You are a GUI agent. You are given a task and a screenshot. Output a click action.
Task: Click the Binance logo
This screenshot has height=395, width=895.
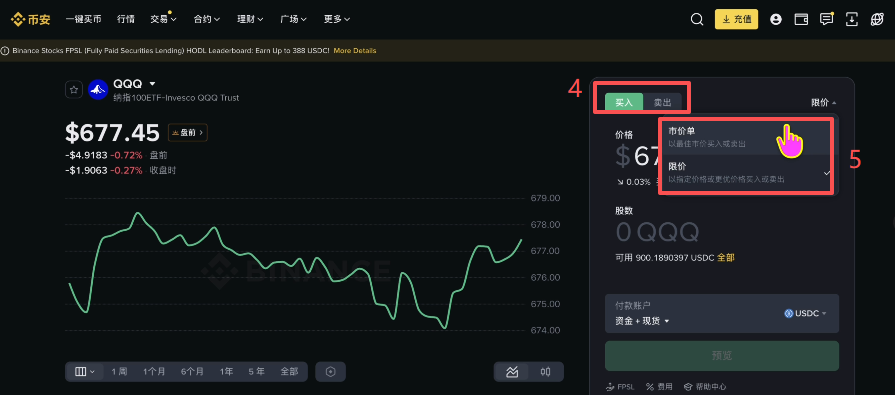click(x=31, y=19)
